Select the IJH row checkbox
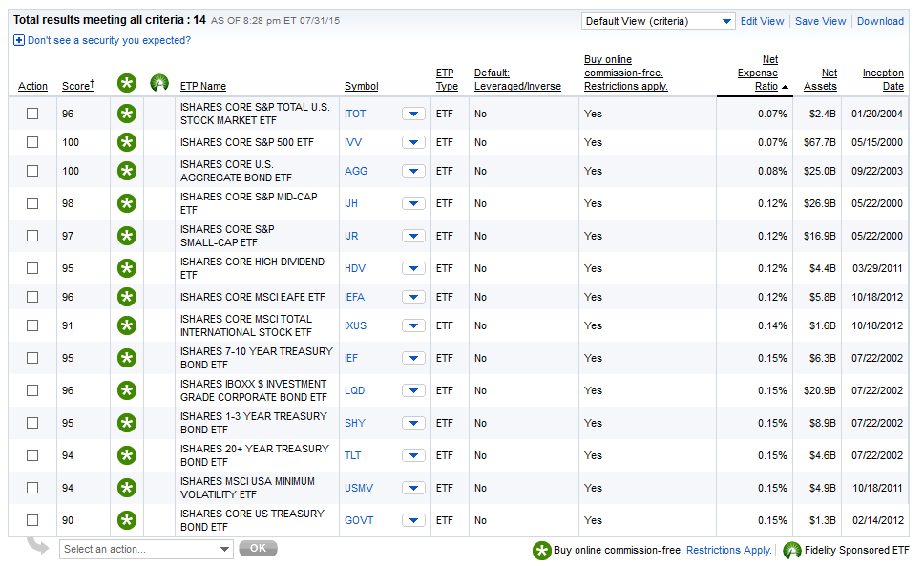Image resolution: width=924 pixels, height=566 pixels. [x=32, y=203]
